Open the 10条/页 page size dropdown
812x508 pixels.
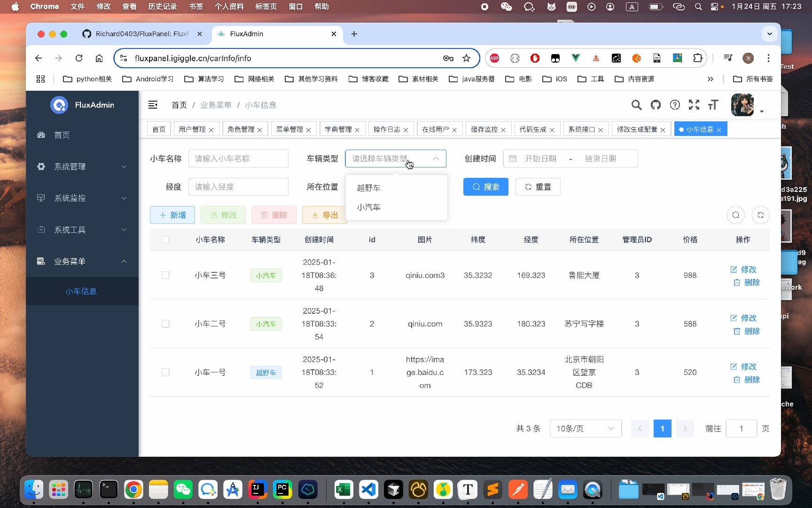586,429
